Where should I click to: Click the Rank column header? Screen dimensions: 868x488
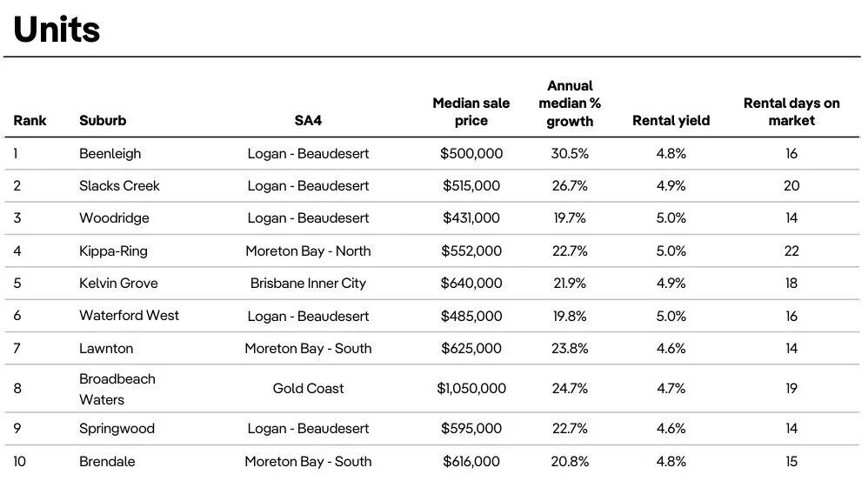30,121
